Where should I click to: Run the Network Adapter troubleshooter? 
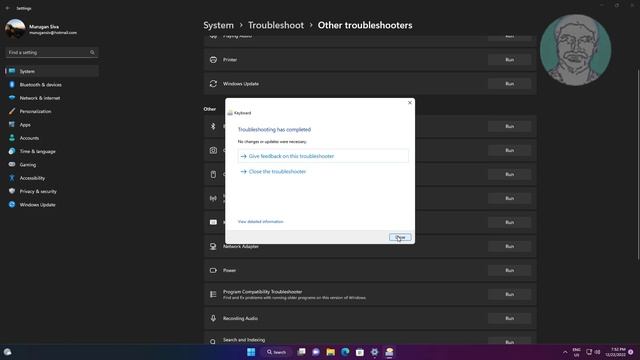tap(509, 246)
